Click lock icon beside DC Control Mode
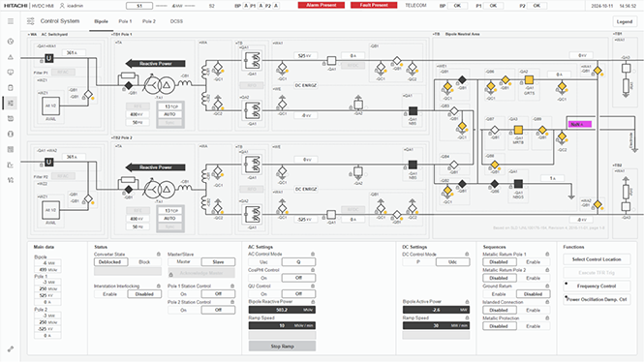Screen dimensions: 644x362 pyautogui.click(x=467, y=254)
